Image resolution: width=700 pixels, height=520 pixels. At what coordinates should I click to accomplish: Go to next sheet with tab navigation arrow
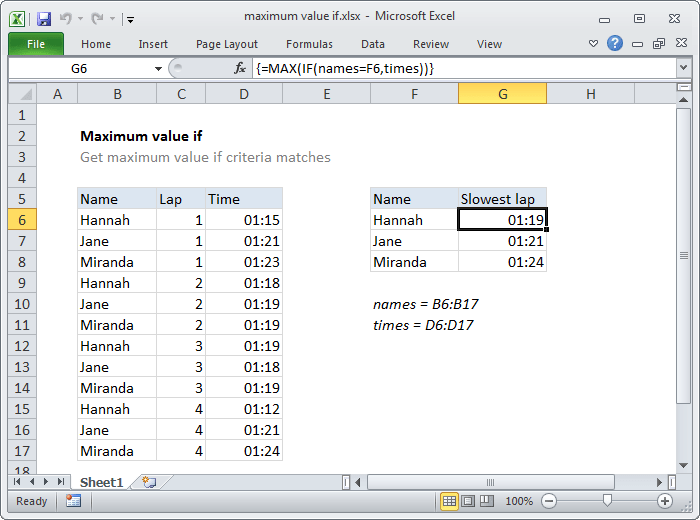pos(46,482)
